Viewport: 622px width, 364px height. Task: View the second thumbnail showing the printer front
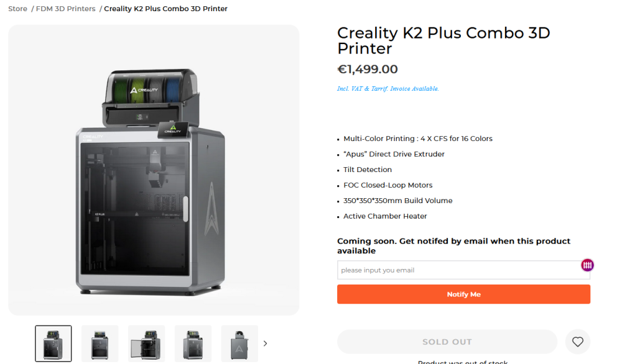[100, 344]
